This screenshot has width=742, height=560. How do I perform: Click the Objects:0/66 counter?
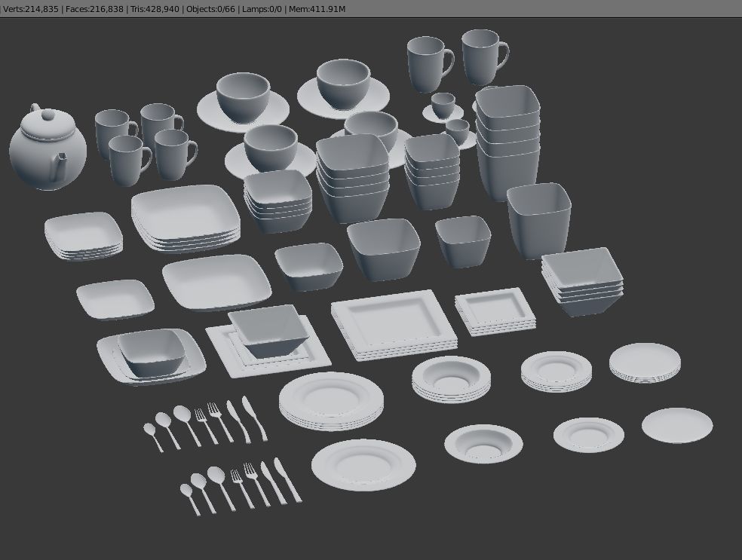tap(210, 9)
